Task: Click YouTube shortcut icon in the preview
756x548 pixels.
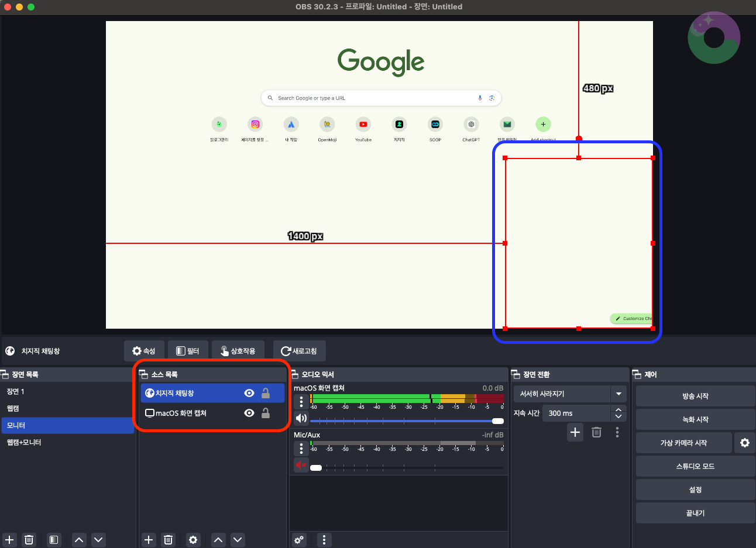Action: tap(363, 125)
